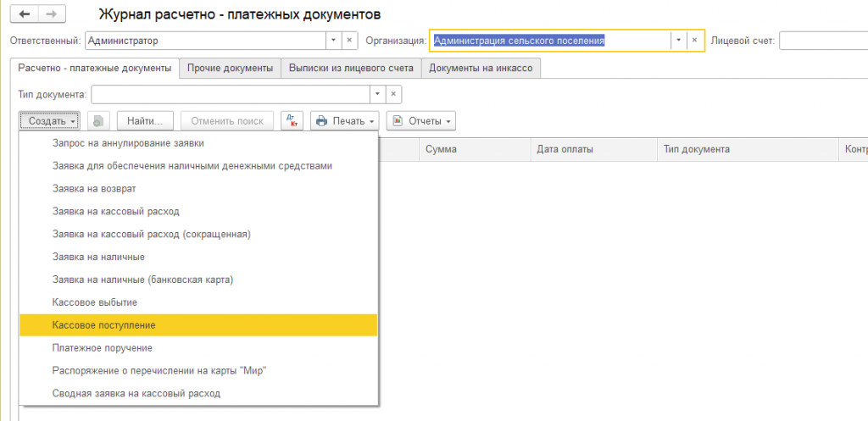Open the Печать dropdown menu
Image resolution: width=868 pixels, height=421 pixels.
[x=344, y=120]
